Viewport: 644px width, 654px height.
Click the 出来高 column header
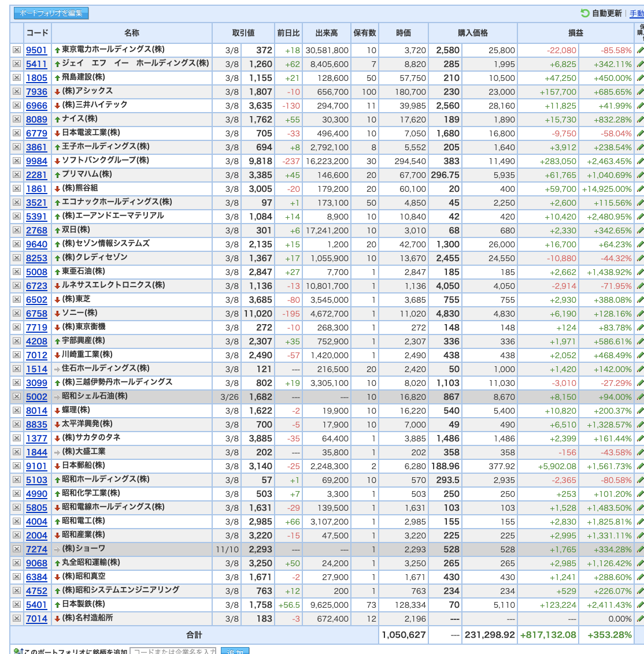(x=327, y=33)
